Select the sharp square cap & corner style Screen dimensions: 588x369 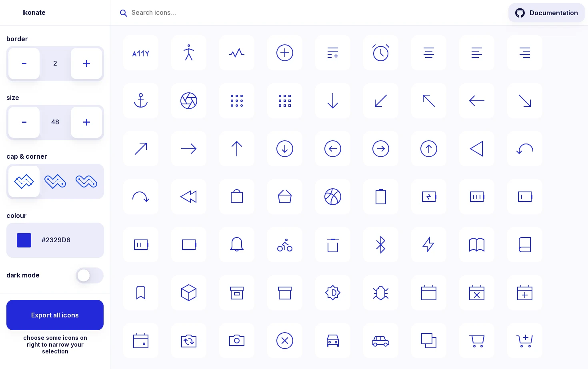point(24,182)
